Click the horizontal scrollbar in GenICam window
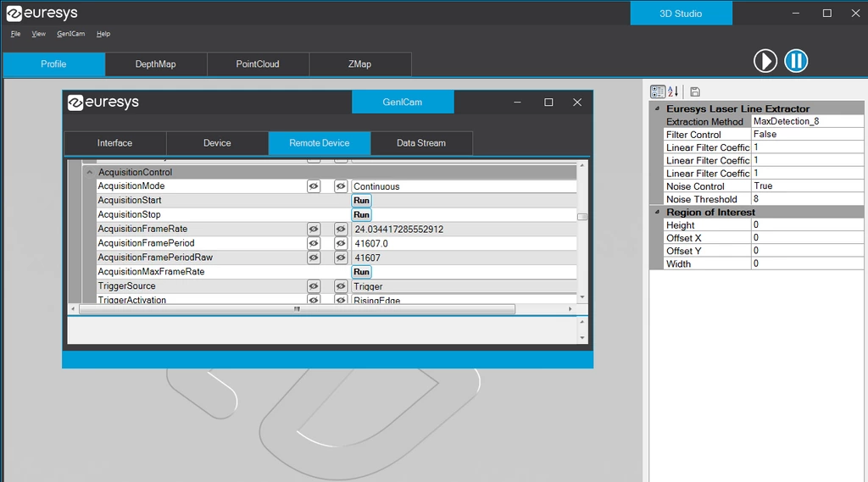Viewport: 868px width, 482px height. point(297,309)
